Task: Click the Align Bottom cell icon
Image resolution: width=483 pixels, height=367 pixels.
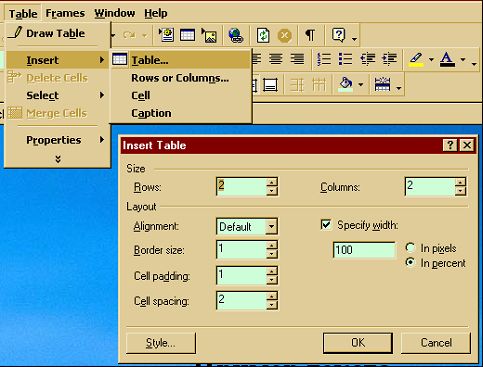Action: point(270,85)
